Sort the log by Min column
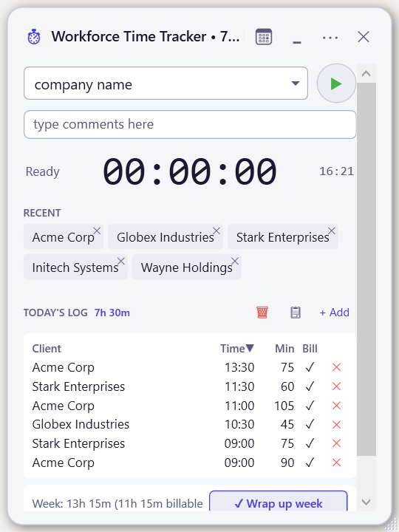This screenshot has height=532, width=399. [284, 349]
